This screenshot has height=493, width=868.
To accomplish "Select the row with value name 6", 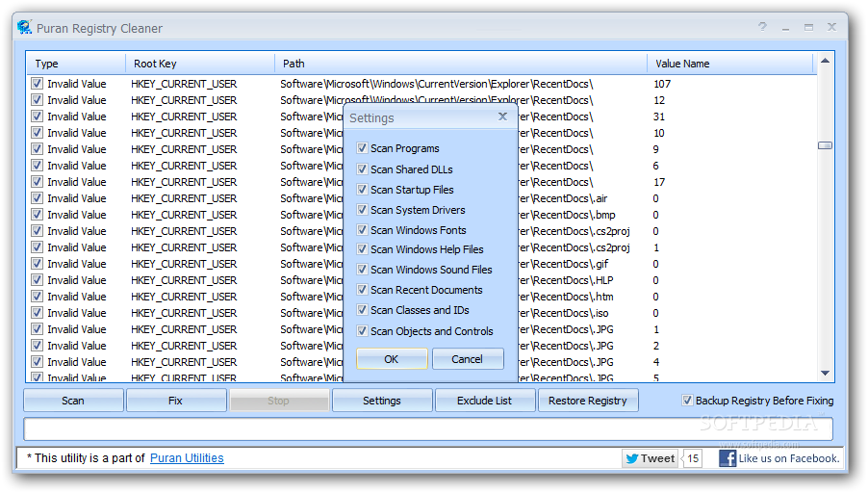I will click(x=421, y=166).
